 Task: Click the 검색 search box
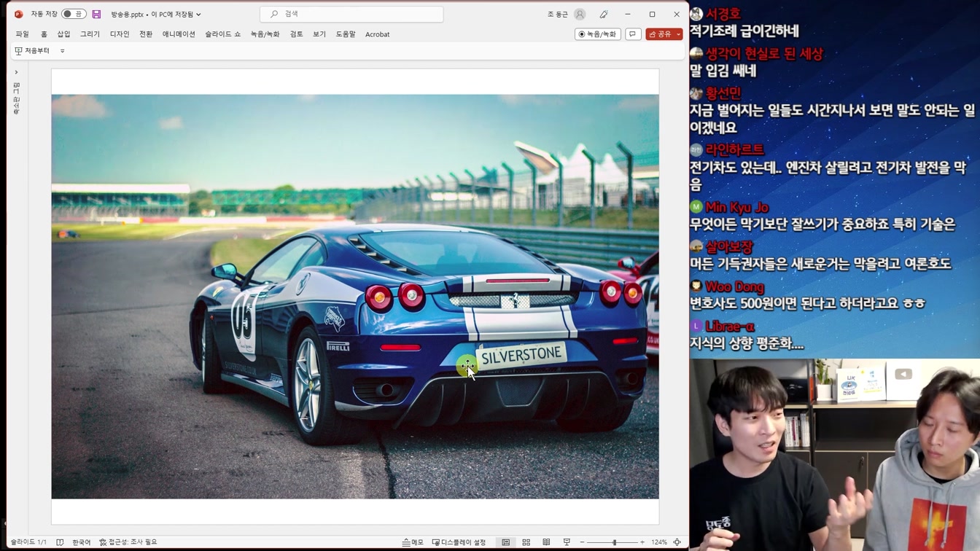[x=351, y=14]
